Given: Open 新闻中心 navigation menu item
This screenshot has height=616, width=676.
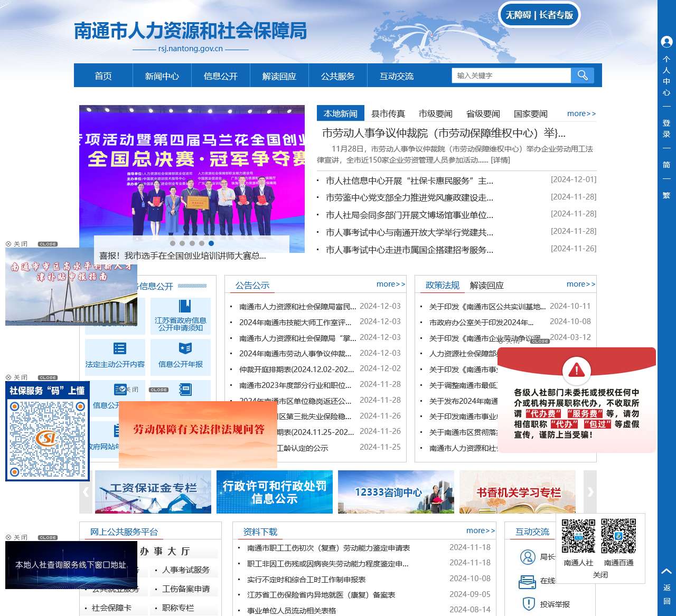Looking at the screenshot, I should (x=162, y=76).
